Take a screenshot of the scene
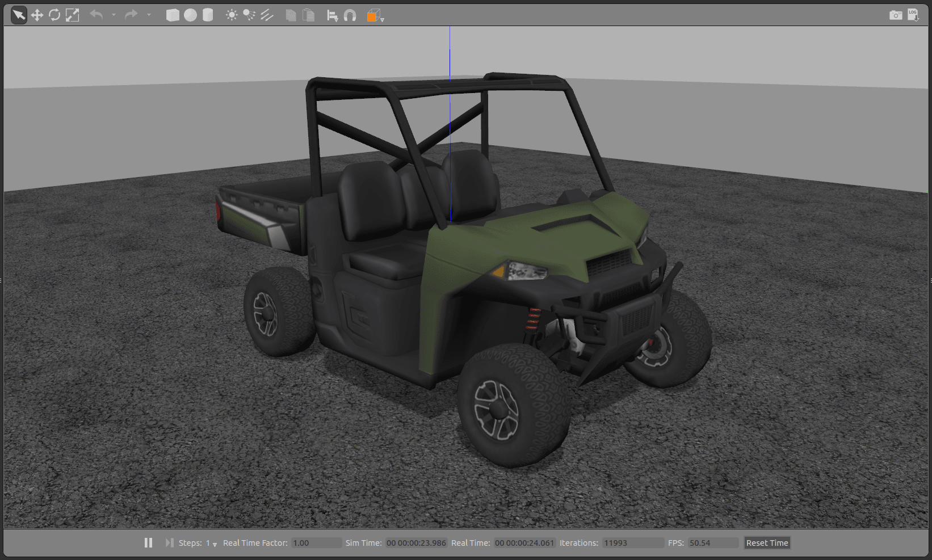Screen dimensions: 932x560 (896, 15)
